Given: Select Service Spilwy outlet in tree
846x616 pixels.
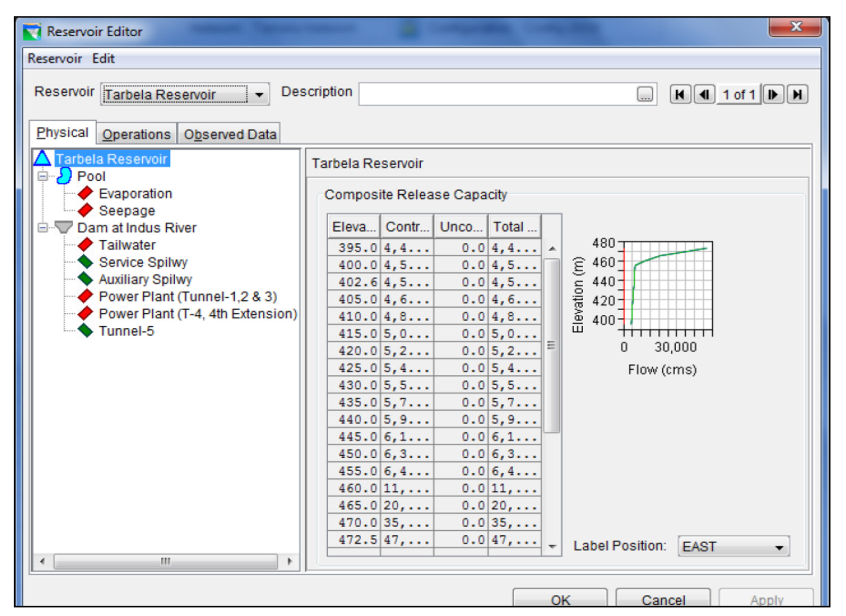Looking at the screenshot, I should pyautogui.click(x=143, y=262).
